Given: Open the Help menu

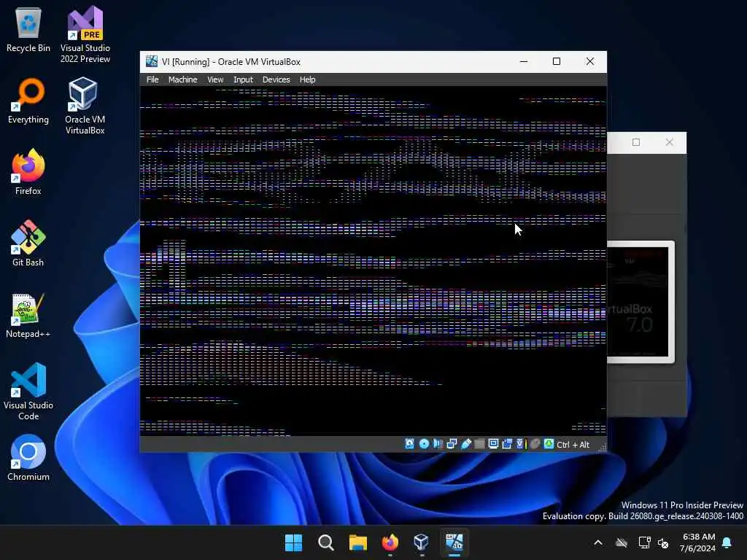Looking at the screenshot, I should pos(307,79).
